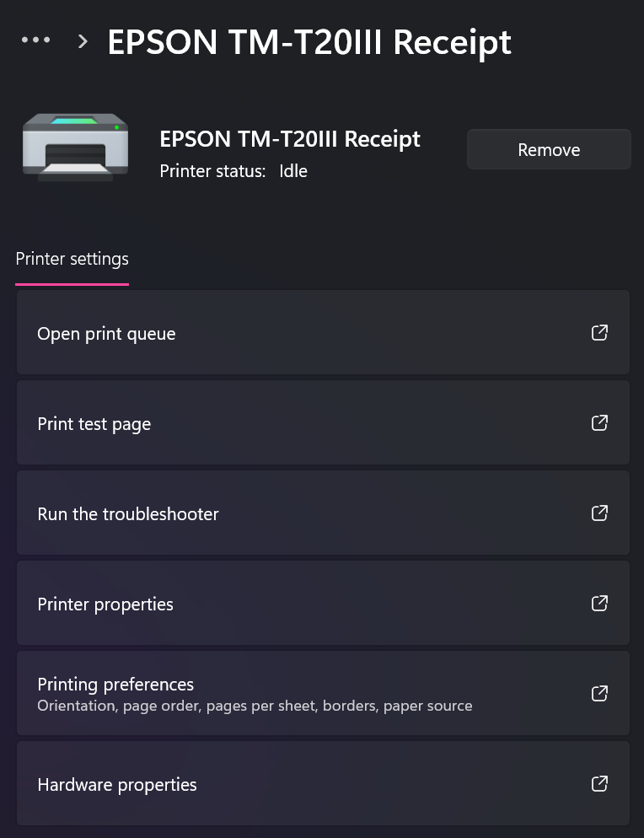Click the EPSON TM-T20III Receipt page title
This screenshot has width=644, height=838.
tap(308, 42)
